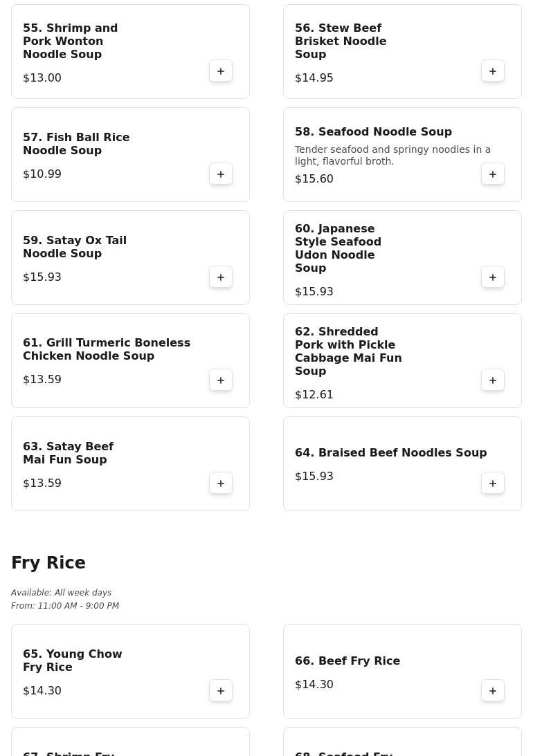Image resolution: width=533 pixels, height=756 pixels.
Task: Add Beef Fry Rice to order
Action: (x=492, y=691)
